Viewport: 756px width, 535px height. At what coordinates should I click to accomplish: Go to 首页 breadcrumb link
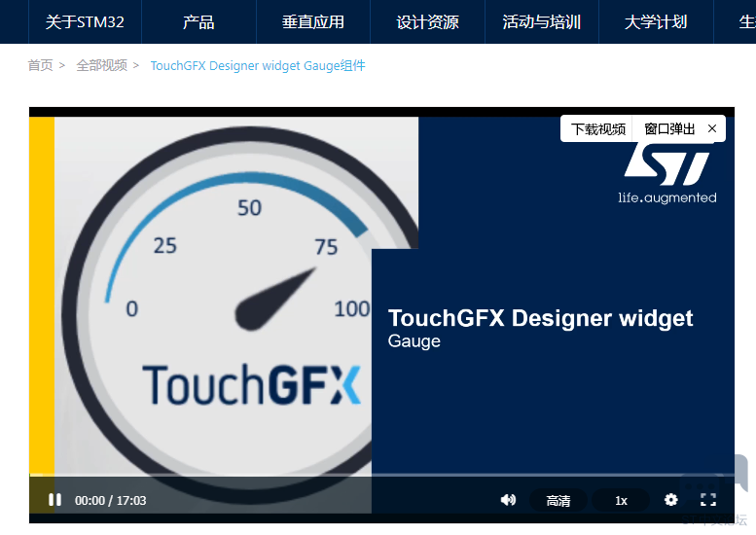pyautogui.click(x=41, y=65)
